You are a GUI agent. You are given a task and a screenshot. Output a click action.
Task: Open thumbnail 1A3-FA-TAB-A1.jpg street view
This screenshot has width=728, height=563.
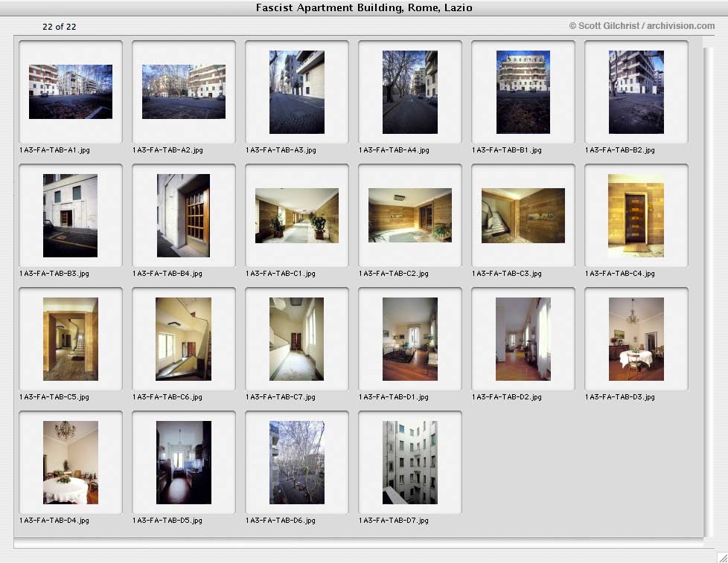(x=71, y=91)
